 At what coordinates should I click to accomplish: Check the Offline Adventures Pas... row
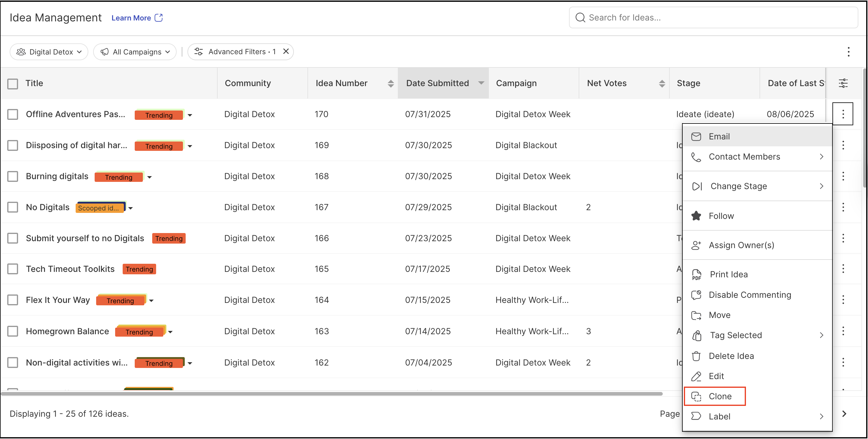[12, 114]
